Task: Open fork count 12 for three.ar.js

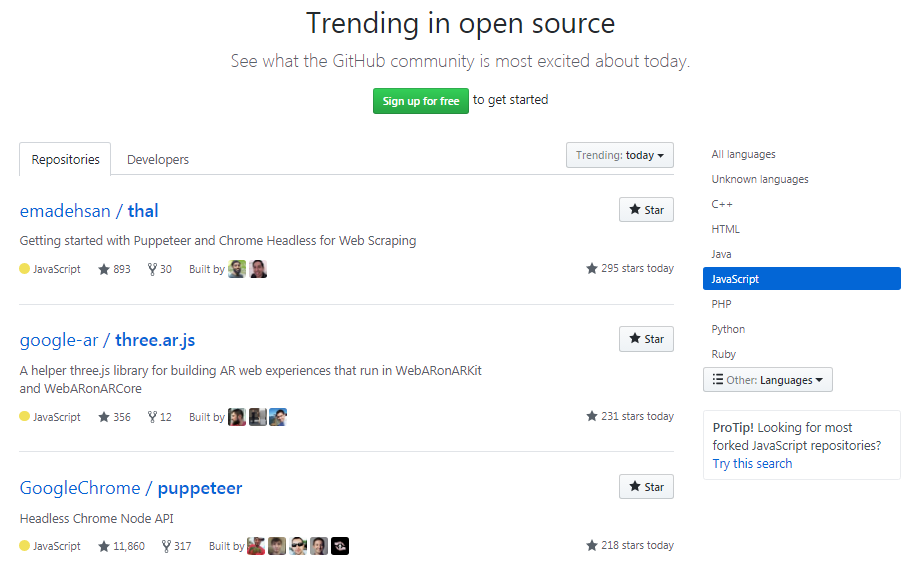Action: click(159, 417)
